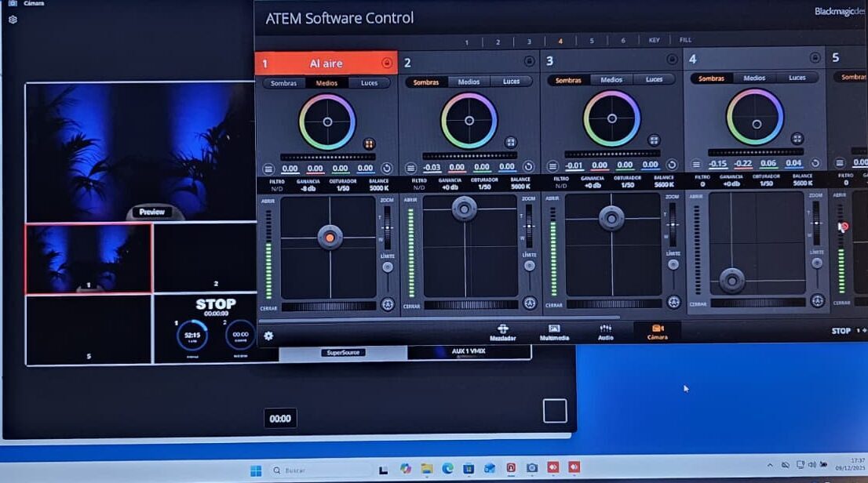Click camera 1 color wheel center
The image size is (868, 483).
328,122
